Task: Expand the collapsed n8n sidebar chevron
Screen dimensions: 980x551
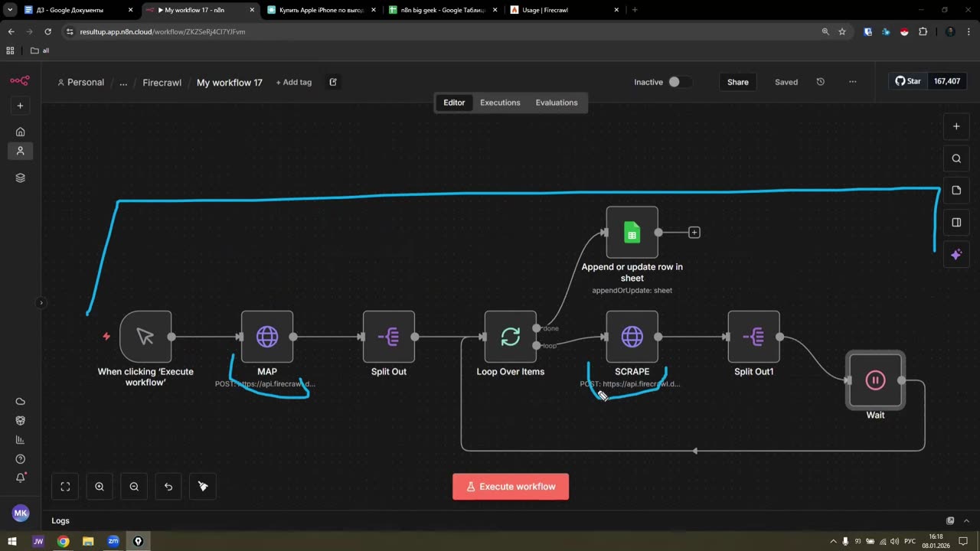Action: pos(41,302)
